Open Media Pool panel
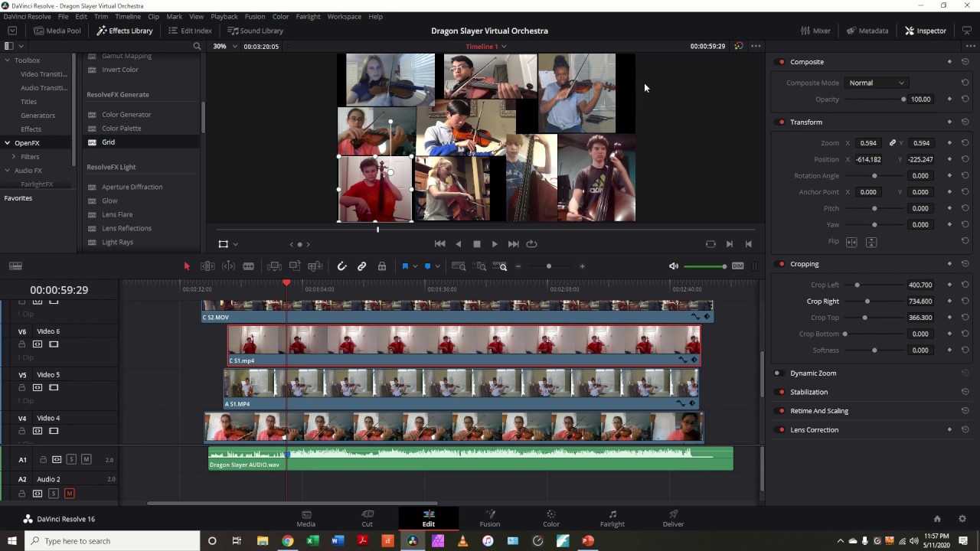This screenshot has height=551, width=980. [57, 31]
